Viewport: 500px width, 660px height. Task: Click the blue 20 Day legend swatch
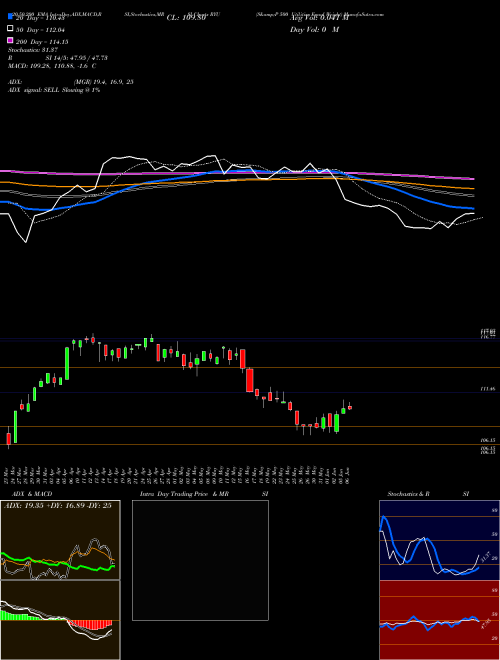click(x=10, y=17)
